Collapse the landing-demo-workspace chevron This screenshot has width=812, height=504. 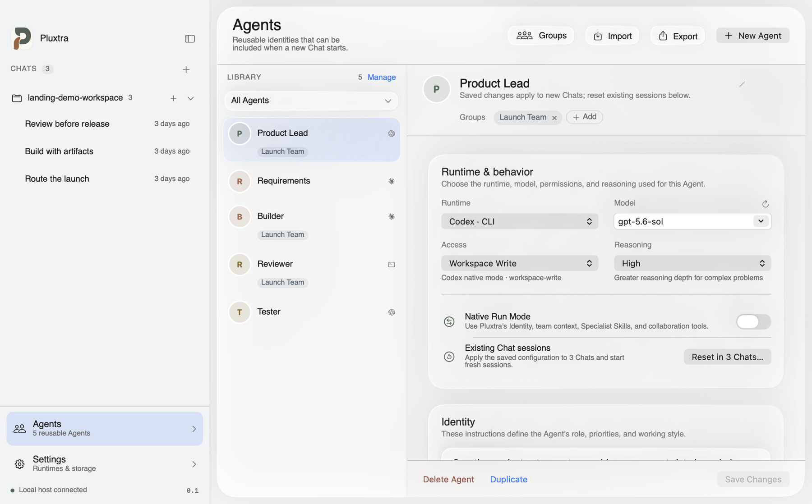coord(191,98)
